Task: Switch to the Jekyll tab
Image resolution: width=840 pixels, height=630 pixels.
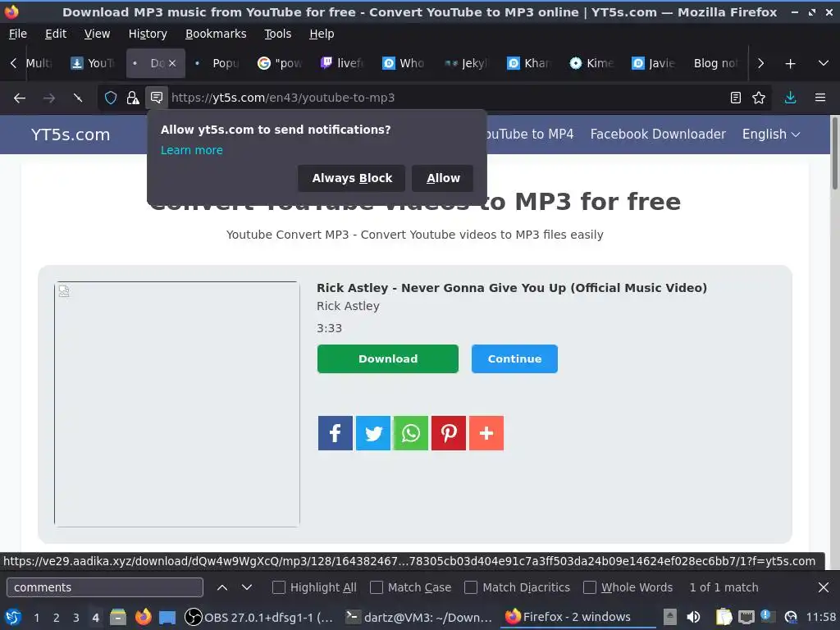Action: tap(466, 63)
